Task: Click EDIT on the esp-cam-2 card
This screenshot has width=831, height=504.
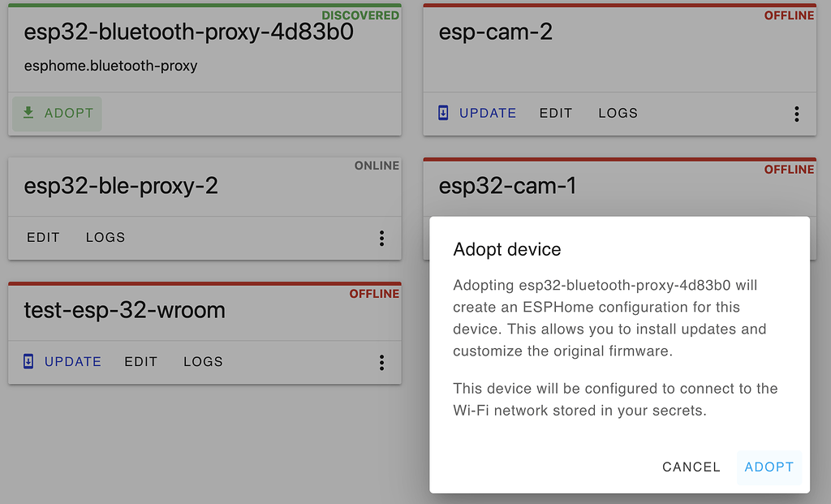Action: 556,113
